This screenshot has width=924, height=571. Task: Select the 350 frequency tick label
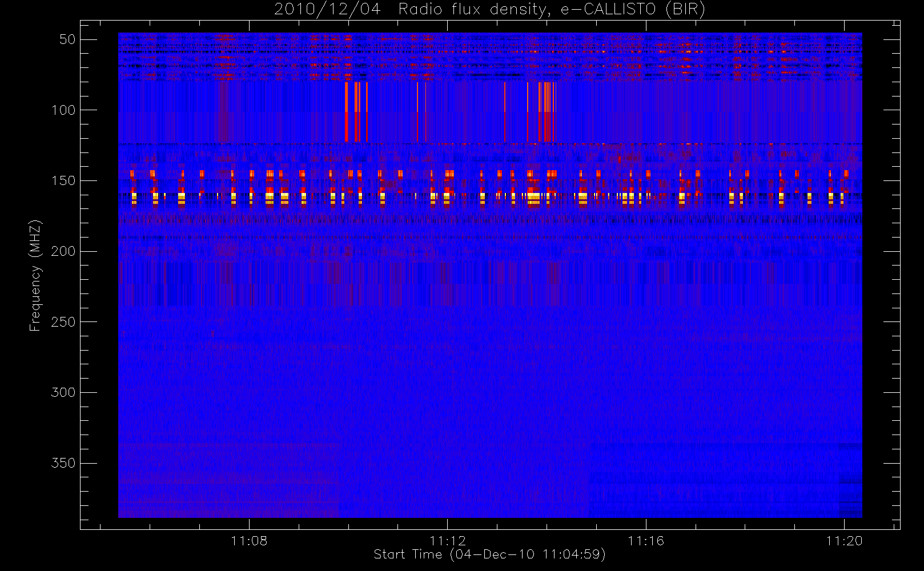coord(63,463)
